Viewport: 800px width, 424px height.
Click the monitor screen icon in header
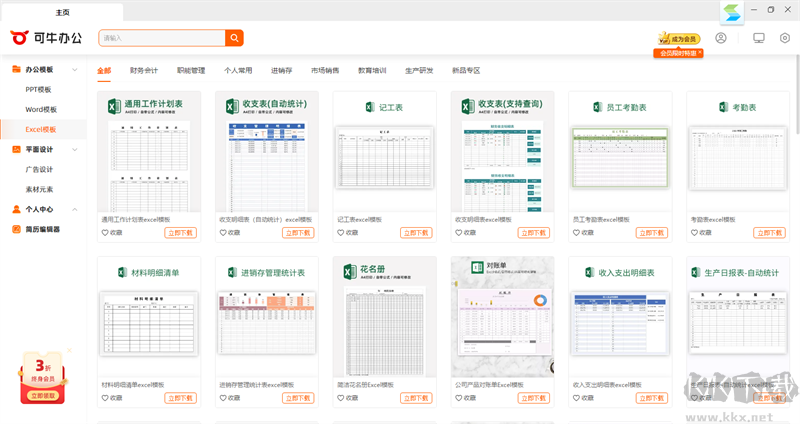758,38
